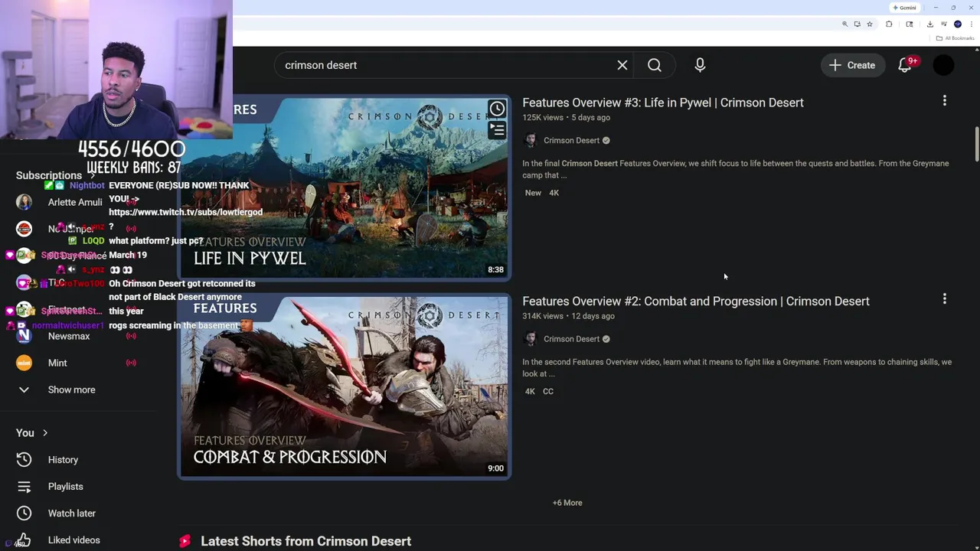Open Newsmax channel subscription
Image resolution: width=980 pixels, height=551 pixels.
pos(69,336)
